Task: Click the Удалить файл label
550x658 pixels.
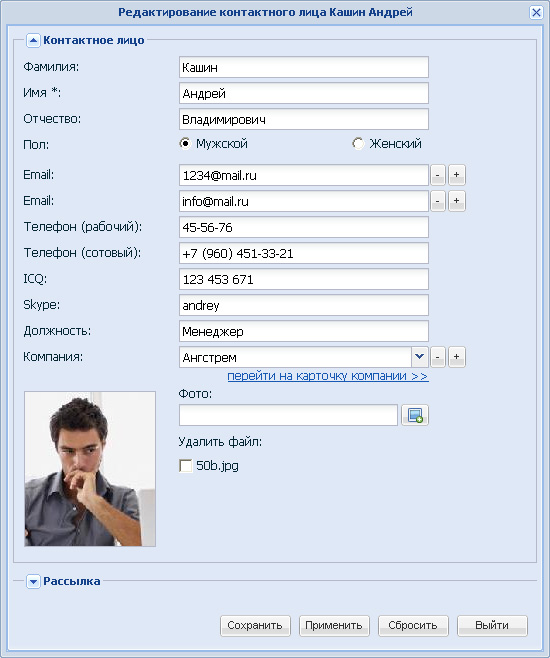Action: 220,442
